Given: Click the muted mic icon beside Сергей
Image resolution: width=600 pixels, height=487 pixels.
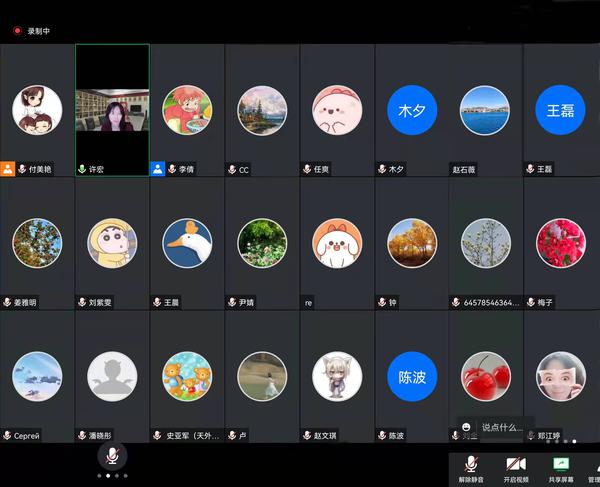Looking at the screenshot, I should [8, 435].
